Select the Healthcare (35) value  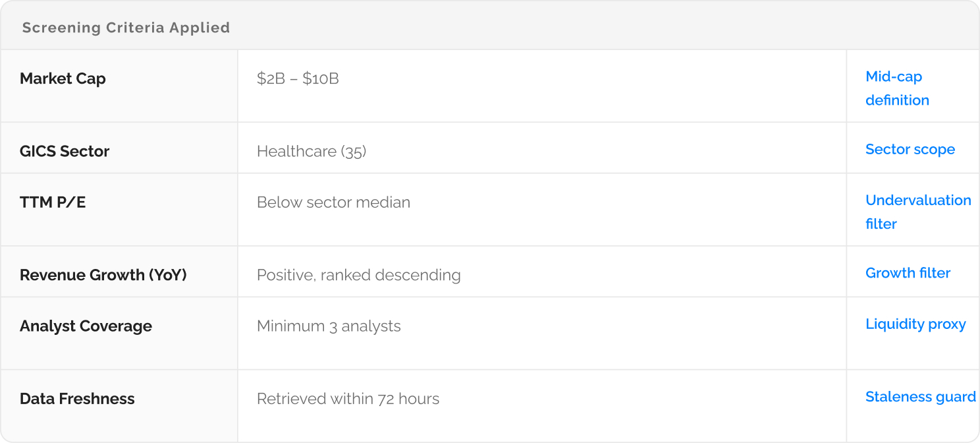tap(312, 152)
